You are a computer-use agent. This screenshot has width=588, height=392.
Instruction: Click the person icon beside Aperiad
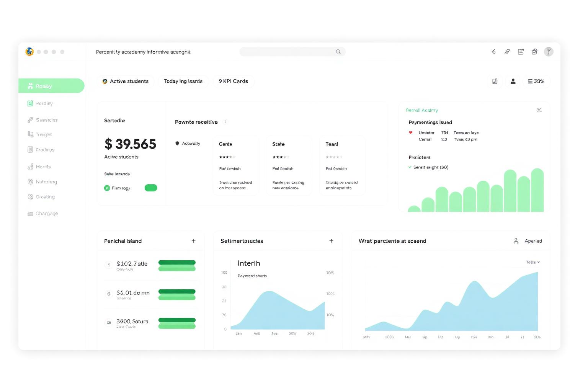[x=516, y=241]
